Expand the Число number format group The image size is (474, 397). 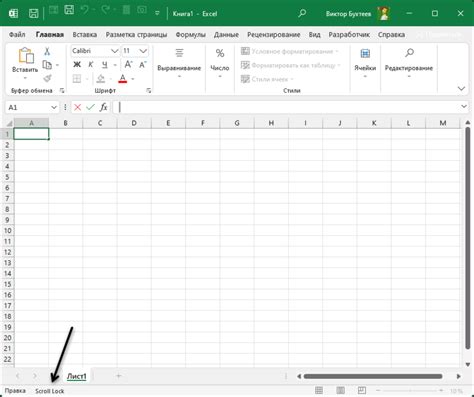coord(220,63)
